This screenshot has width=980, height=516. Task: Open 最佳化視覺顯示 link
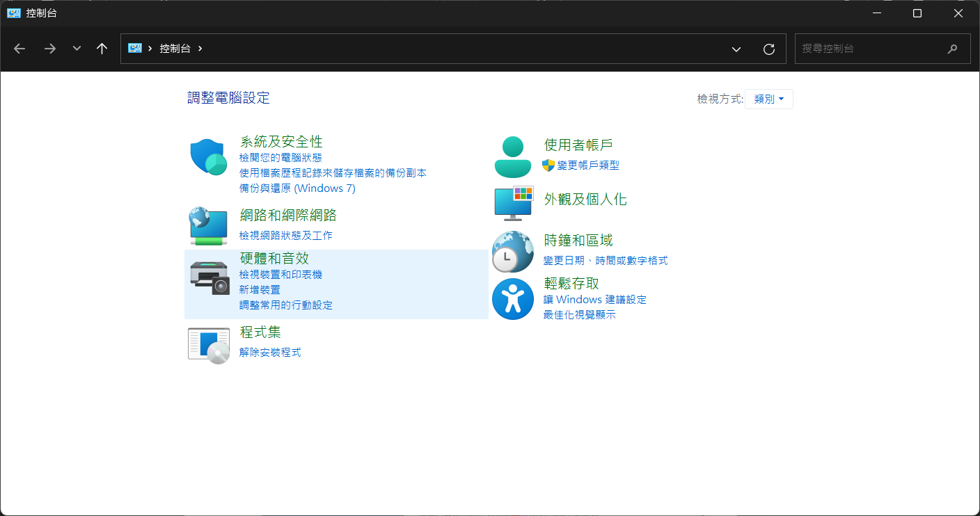579,315
